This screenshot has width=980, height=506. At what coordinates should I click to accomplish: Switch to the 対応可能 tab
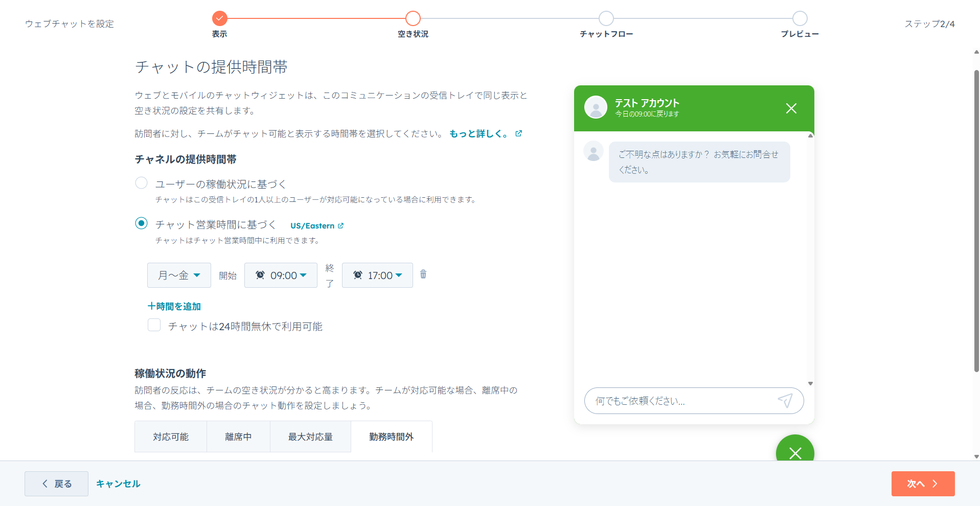point(170,436)
